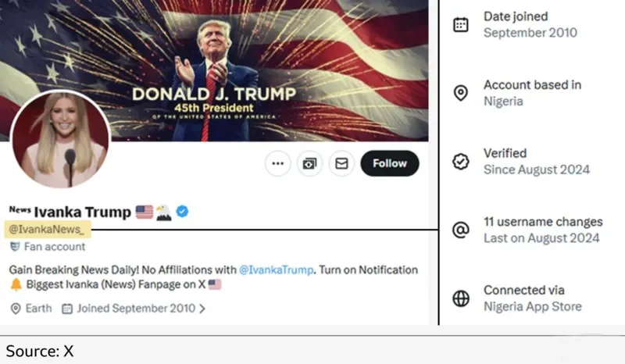Click the location pin beside Account based in
Screen dimensions: 625x364
click(x=461, y=93)
